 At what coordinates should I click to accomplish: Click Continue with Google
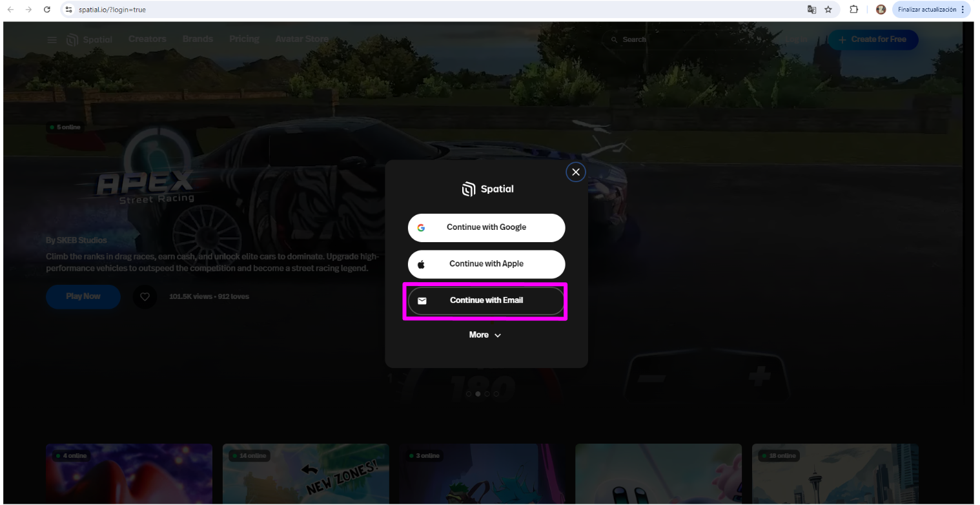point(486,227)
